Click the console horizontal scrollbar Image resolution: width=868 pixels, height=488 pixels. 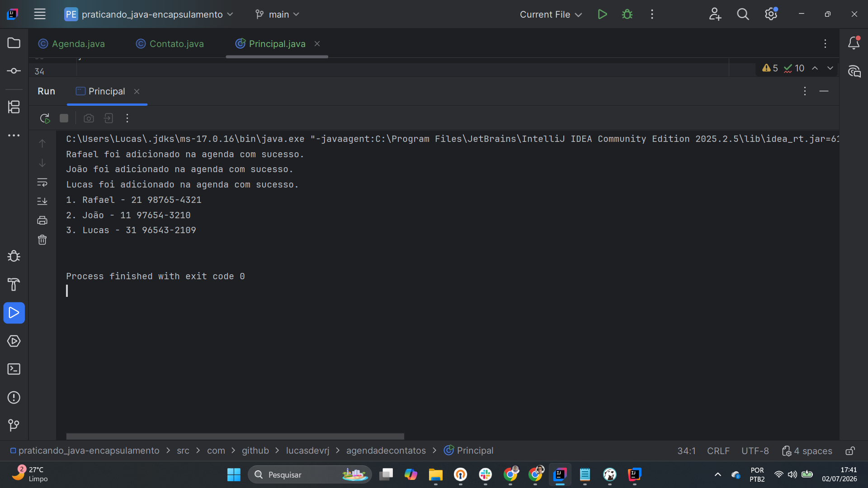click(x=235, y=436)
